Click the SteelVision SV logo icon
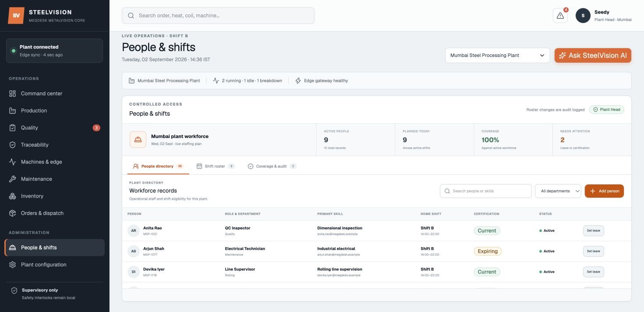This screenshot has height=312, width=644. (16, 15)
